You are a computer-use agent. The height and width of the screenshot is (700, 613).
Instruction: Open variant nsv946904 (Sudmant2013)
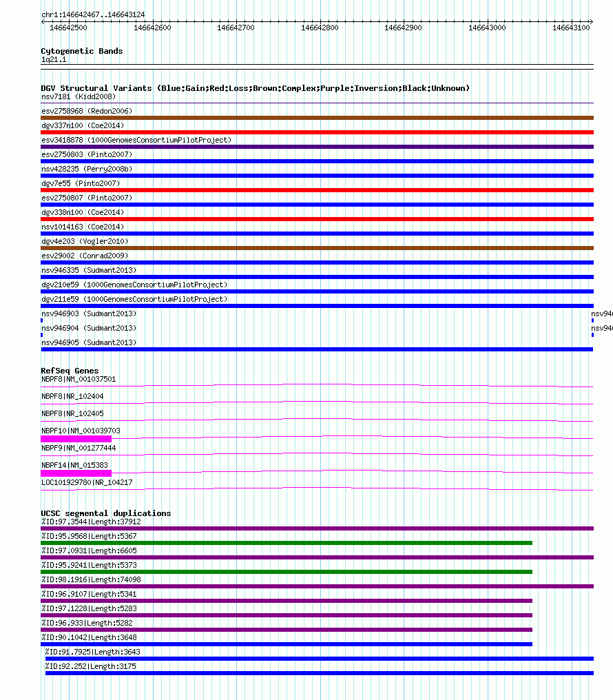pyautogui.click(x=89, y=328)
